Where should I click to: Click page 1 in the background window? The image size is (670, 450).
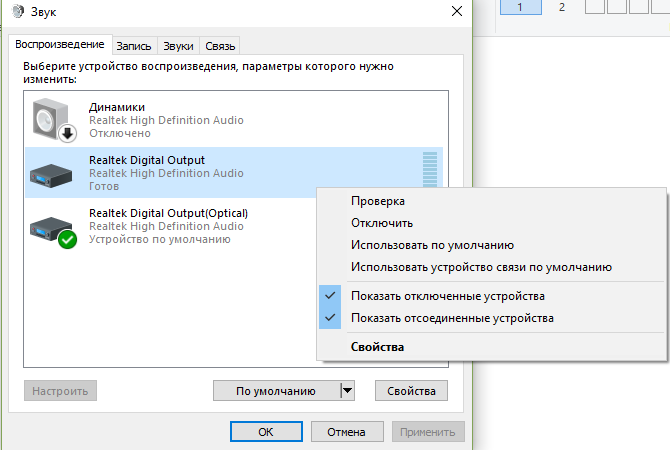520,7
